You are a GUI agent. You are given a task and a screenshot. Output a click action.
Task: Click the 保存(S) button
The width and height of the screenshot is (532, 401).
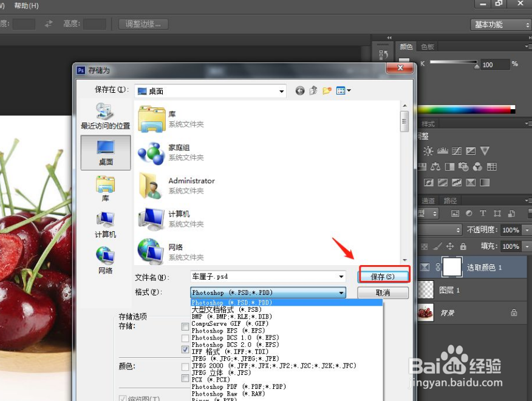383,277
